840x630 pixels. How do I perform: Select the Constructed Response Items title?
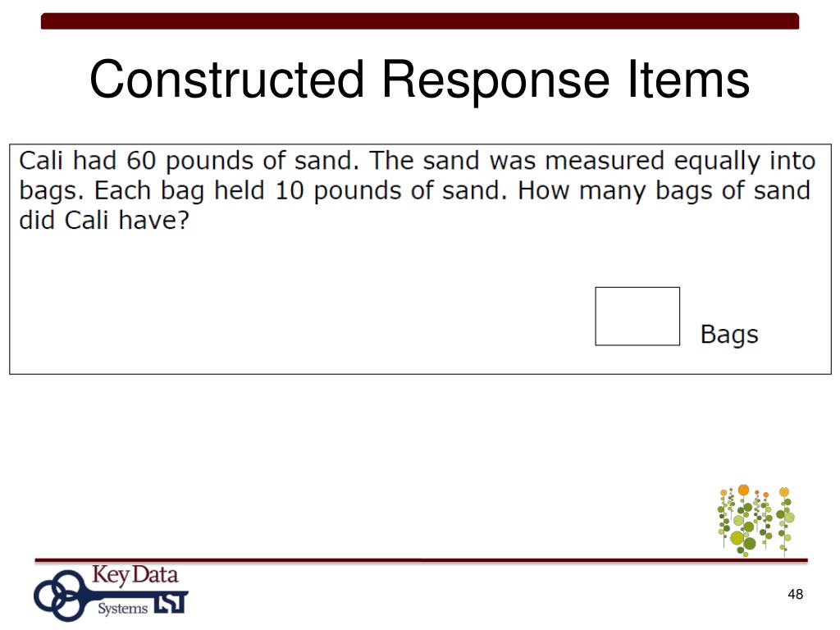tap(419, 80)
